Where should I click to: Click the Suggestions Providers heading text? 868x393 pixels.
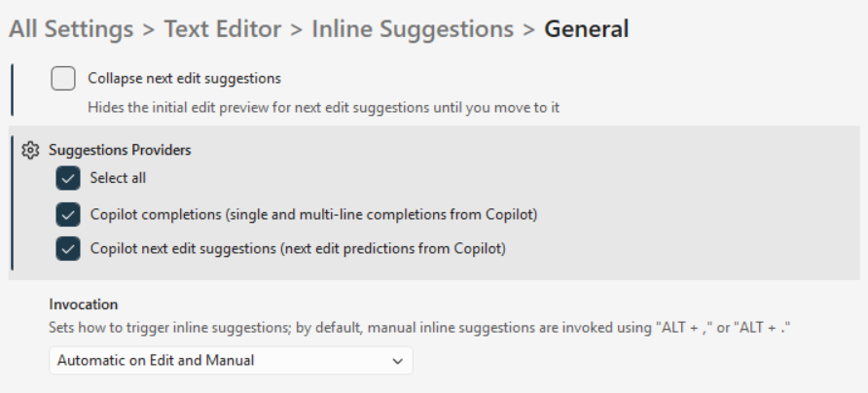click(120, 151)
